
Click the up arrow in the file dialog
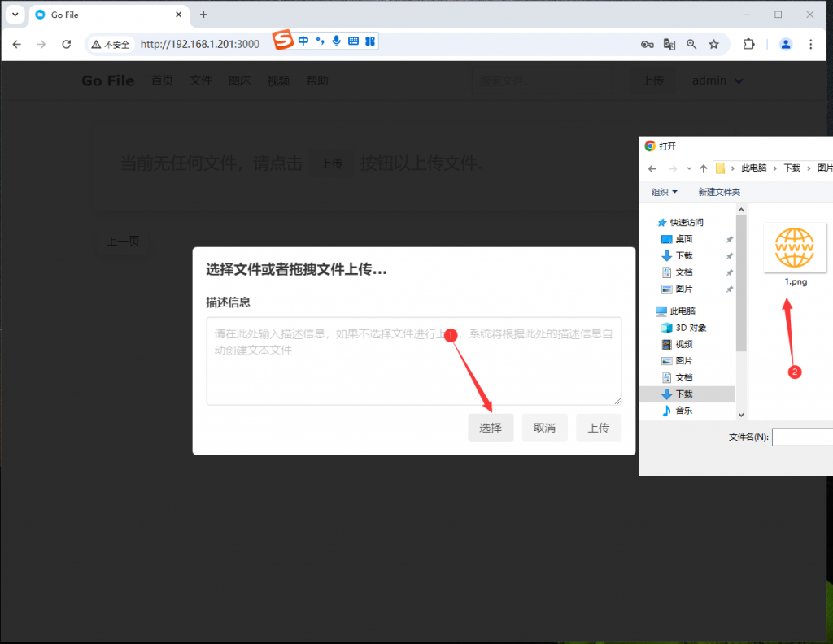(x=703, y=168)
